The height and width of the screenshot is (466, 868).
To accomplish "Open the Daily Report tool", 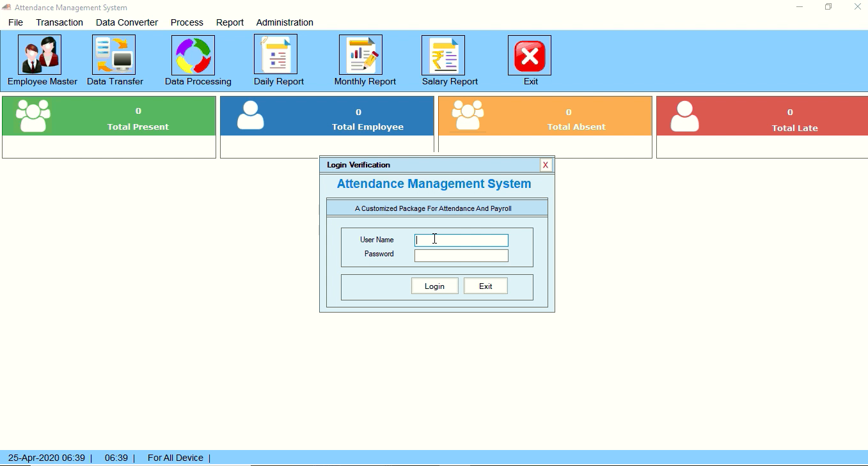I will 276,55.
